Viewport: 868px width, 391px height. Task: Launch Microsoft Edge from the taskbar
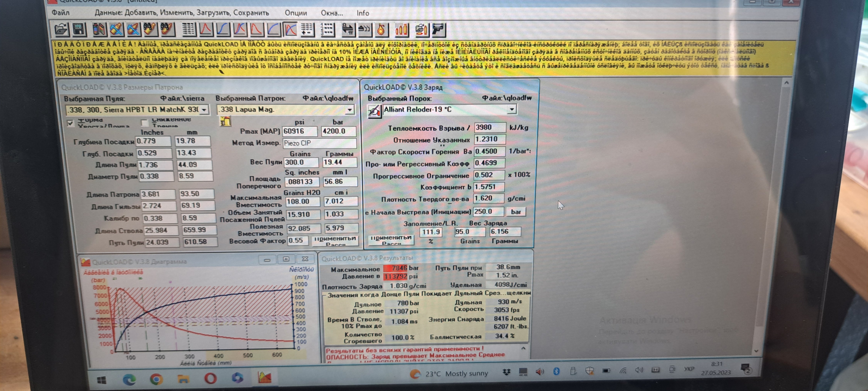pos(129,380)
